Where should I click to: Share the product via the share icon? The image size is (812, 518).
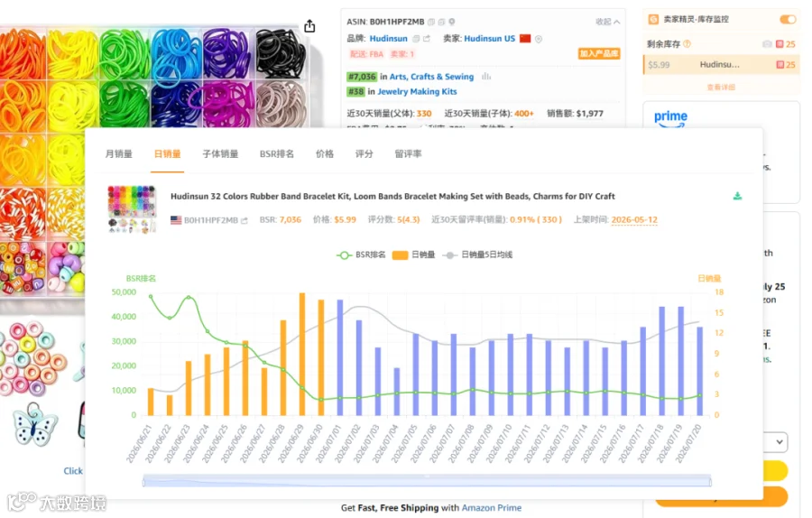[x=309, y=26]
